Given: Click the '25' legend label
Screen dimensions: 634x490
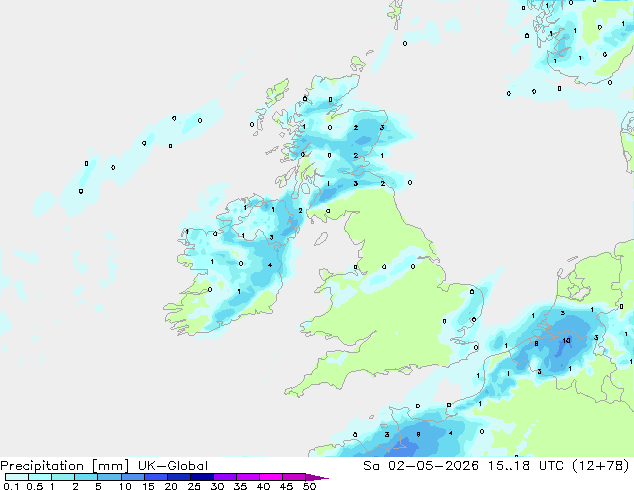Looking at the screenshot, I should (194, 486).
